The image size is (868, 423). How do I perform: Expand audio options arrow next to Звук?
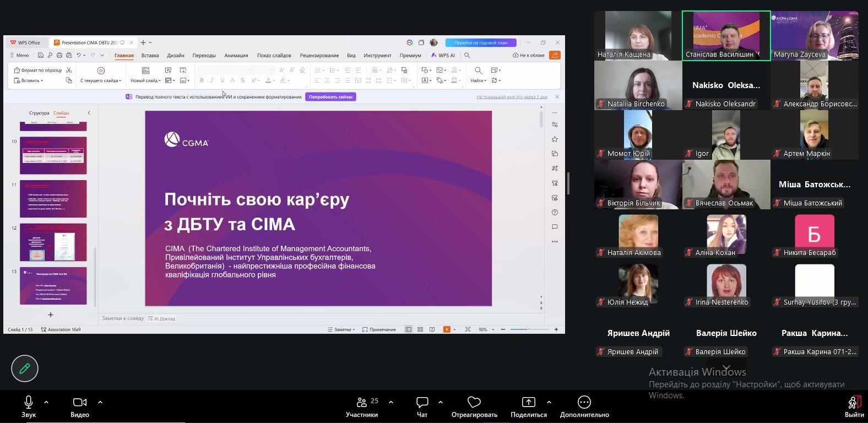click(46, 402)
